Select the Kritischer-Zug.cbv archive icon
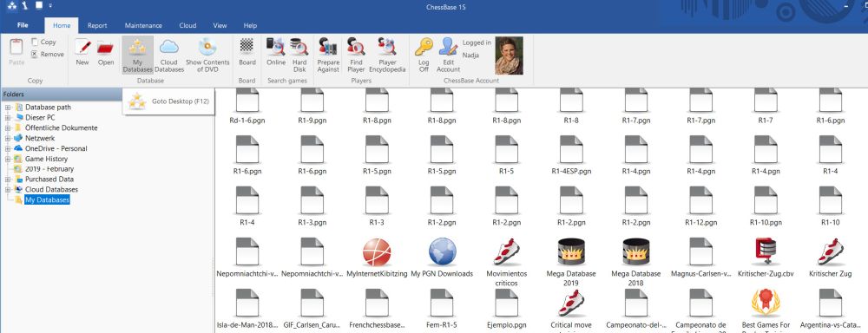The image size is (868, 333). coord(766,251)
